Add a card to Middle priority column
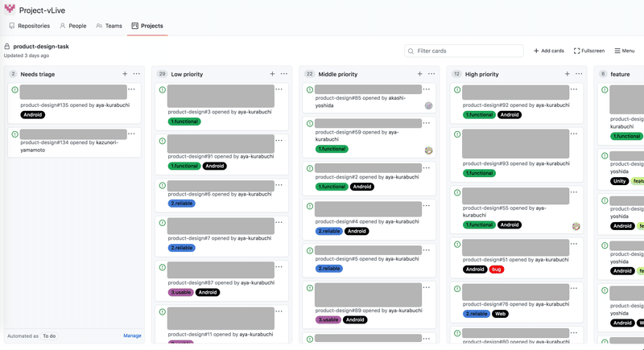Image resolution: width=644 pixels, height=350 pixels. [x=419, y=74]
